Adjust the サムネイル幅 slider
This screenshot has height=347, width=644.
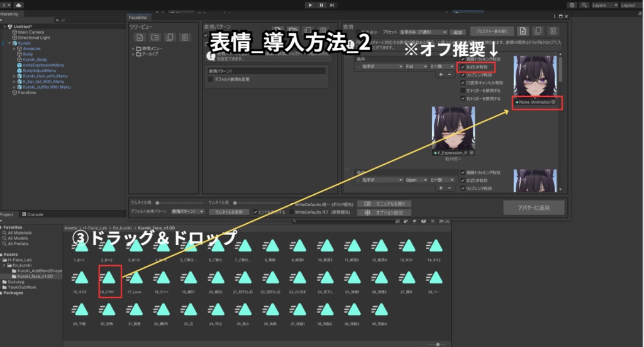click(180, 202)
